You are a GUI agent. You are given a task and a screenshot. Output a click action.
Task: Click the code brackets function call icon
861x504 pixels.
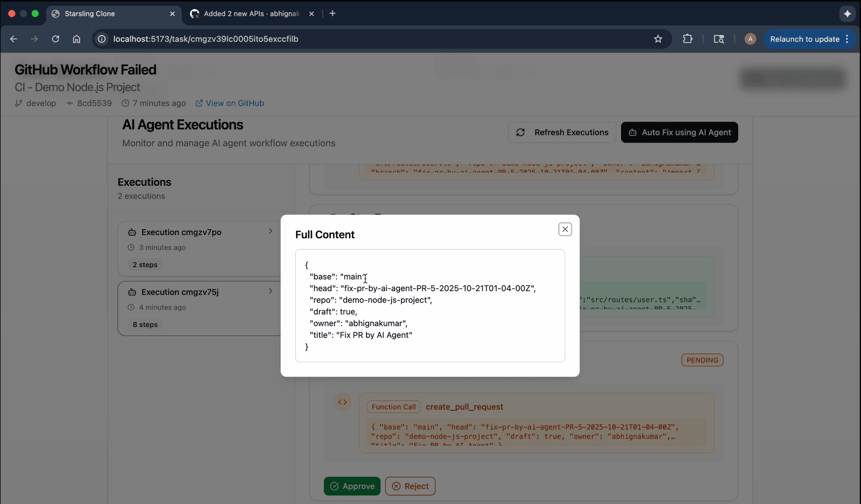coord(343,402)
